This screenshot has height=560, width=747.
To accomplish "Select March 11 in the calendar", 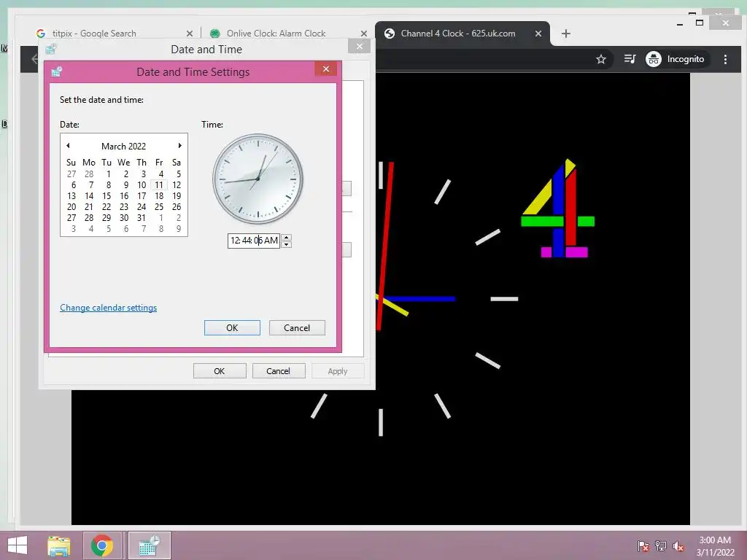I will pyautogui.click(x=158, y=184).
